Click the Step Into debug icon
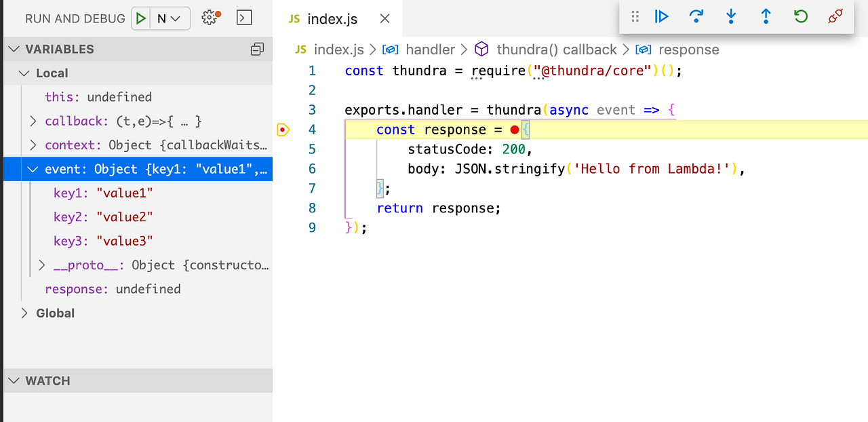 [731, 16]
